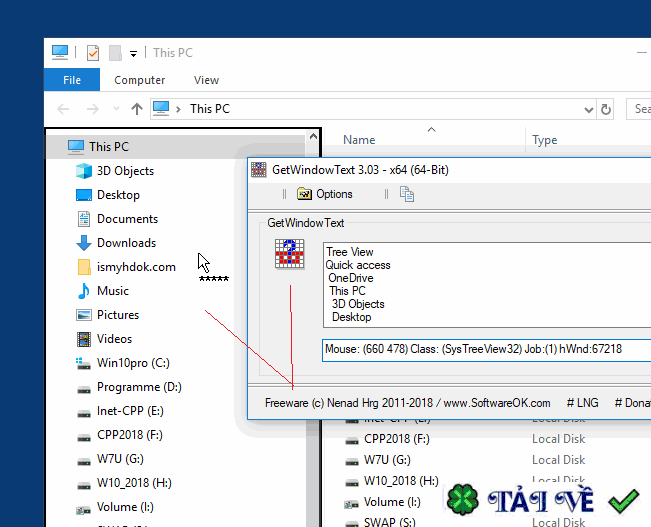Select Downloads in navigation tree

click(x=126, y=243)
